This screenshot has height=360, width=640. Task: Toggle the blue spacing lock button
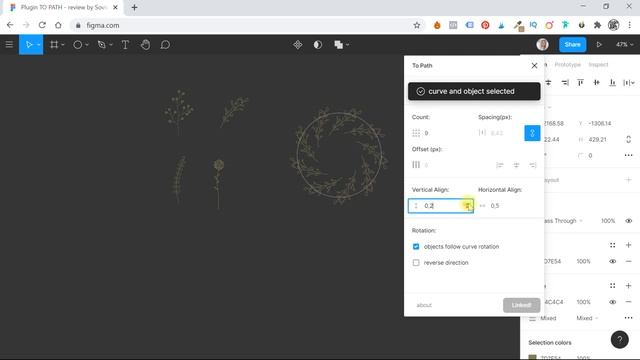(x=532, y=133)
